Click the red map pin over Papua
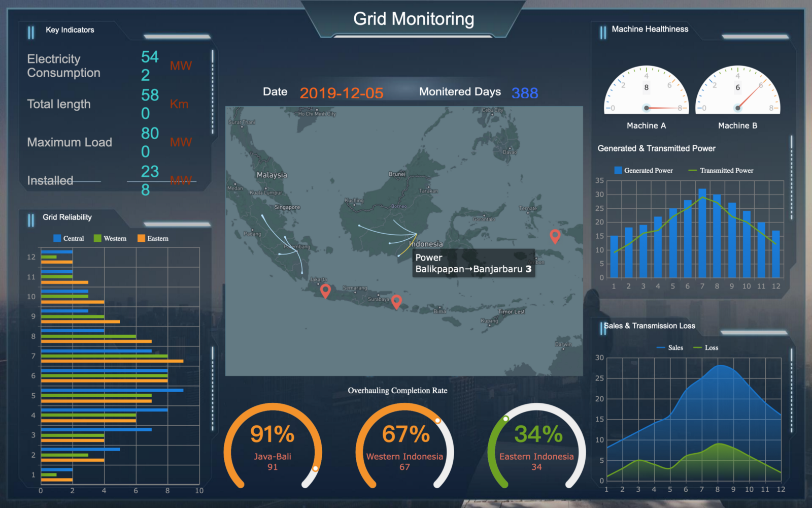This screenshot has width=812, height=508. 555,236
